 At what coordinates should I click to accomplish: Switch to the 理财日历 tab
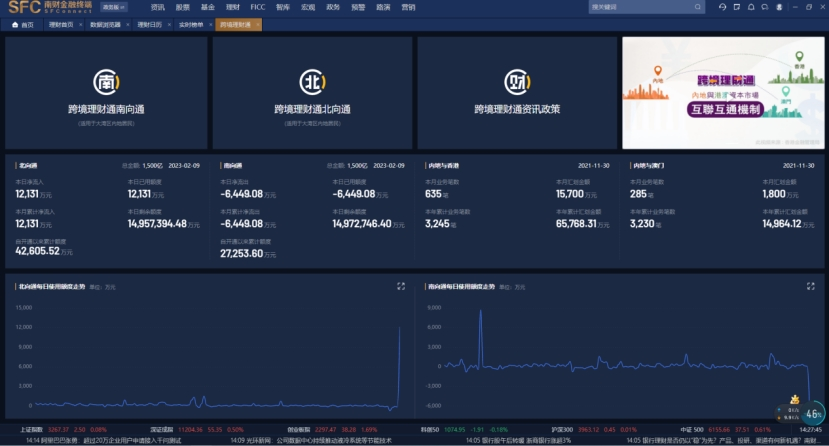tap(150, 25)
